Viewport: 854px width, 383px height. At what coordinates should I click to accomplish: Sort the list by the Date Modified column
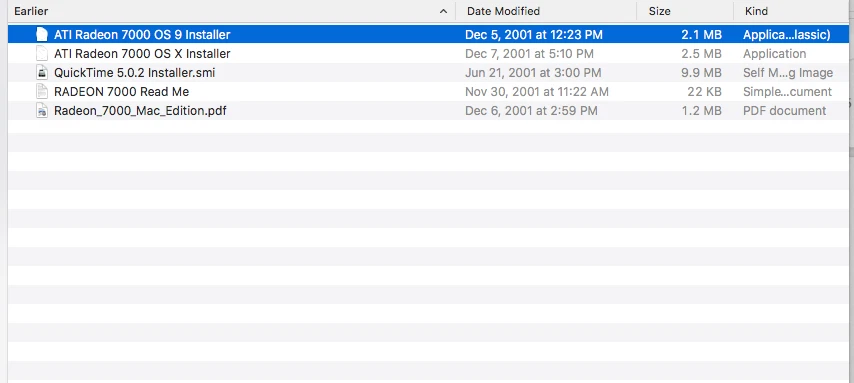pos(503,11)
